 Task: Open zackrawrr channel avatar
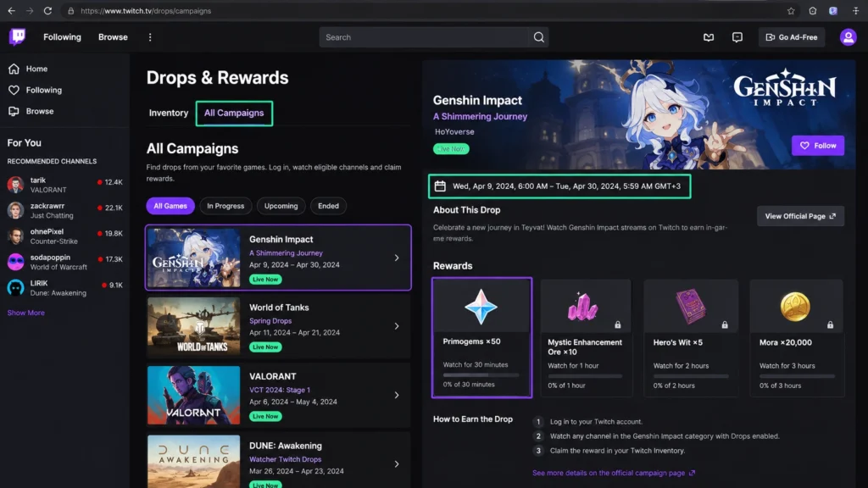15,210
